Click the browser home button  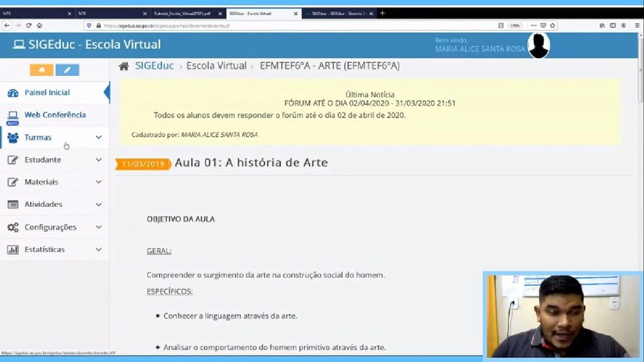click(x=39, y=25)
